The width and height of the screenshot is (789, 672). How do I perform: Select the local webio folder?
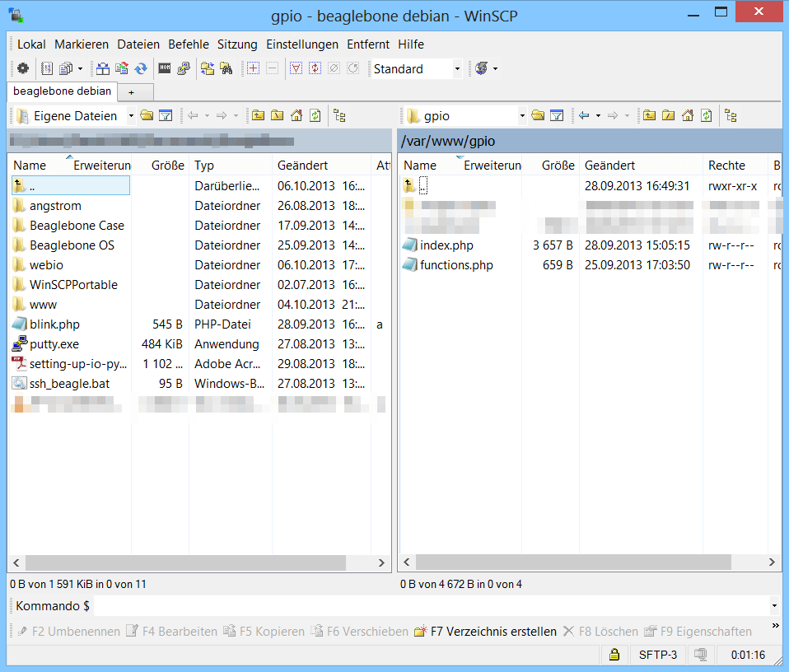(46, 265)
